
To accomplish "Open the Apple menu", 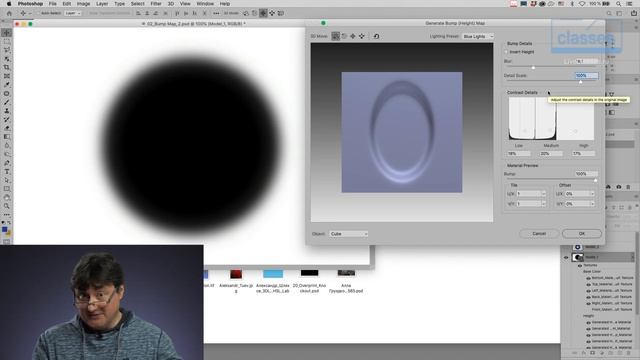I will pos(9,4).
